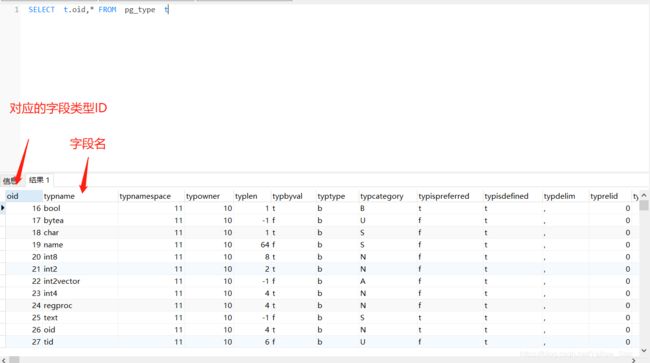Select the typowner column header
The width and height of the screenshot is (650, 363).
[209, 196]
